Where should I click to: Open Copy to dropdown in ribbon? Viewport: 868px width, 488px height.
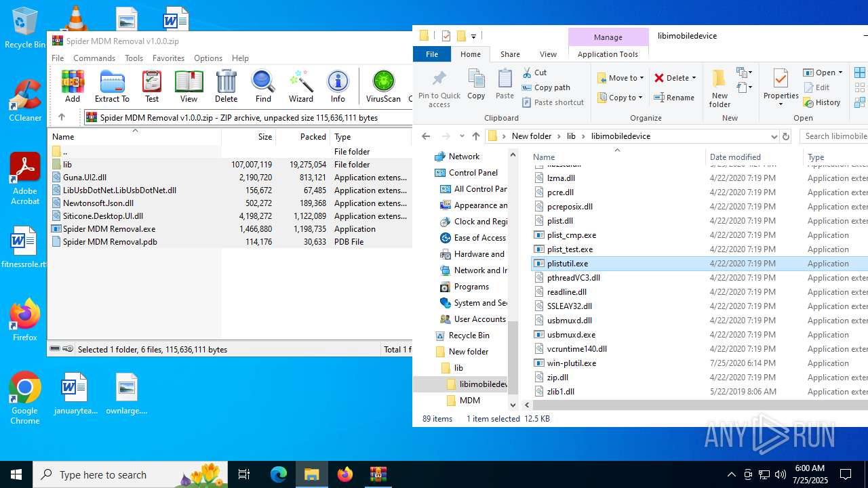tap(620, 98)
